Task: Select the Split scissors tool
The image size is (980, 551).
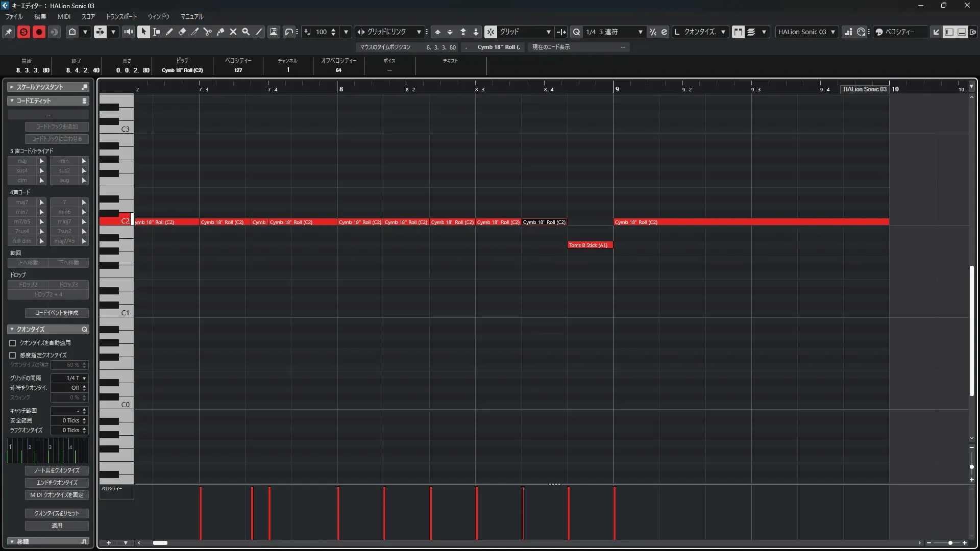Action: pos(207,32)
